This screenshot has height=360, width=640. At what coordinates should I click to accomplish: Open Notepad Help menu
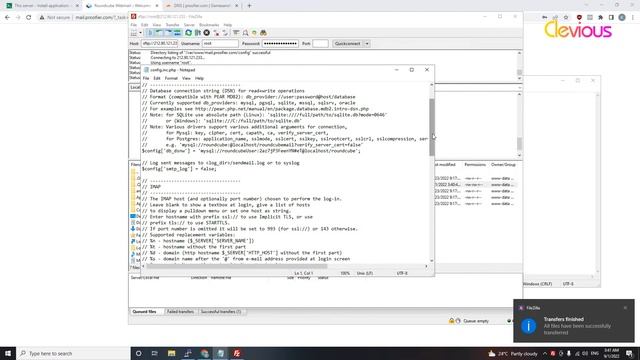point(199,78)
